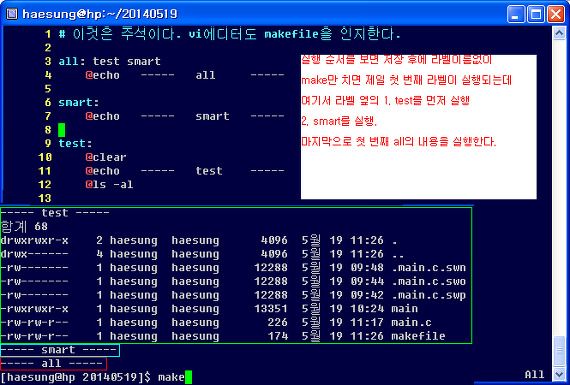Click the file size value 13351
570x385 pixels.
[271, 309]
